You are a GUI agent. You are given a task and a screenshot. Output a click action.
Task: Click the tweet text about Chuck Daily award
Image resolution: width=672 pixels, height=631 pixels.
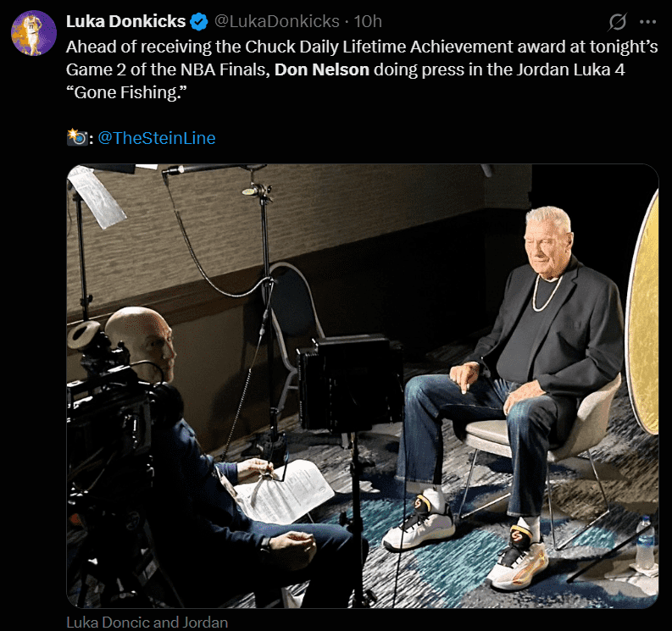coord(362,69)
